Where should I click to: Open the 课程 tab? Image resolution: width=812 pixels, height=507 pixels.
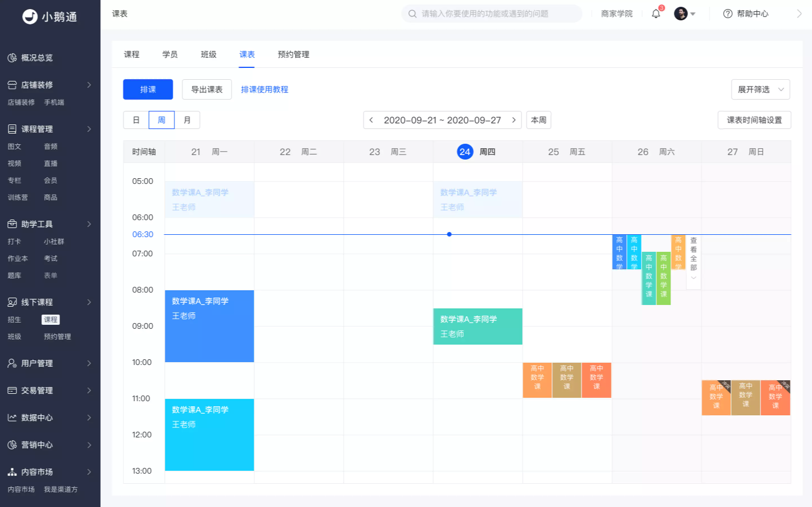point(131,54)
